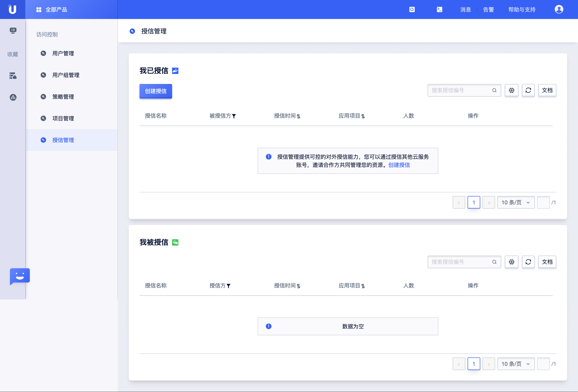The height and width of the screenshot is (392, 578).
Task: Click the green icon next to 我被授信
Action: [x=175, y=242]
